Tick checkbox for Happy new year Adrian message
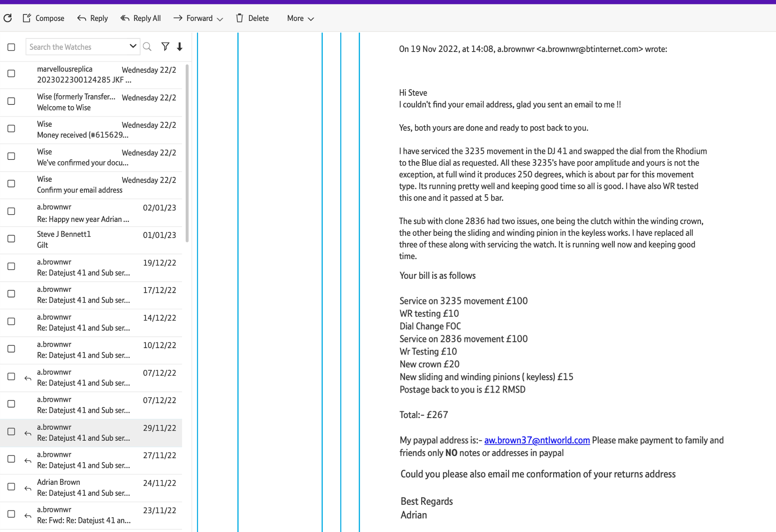The height and width of the screenshot is (532, 776). coord(11,211)
